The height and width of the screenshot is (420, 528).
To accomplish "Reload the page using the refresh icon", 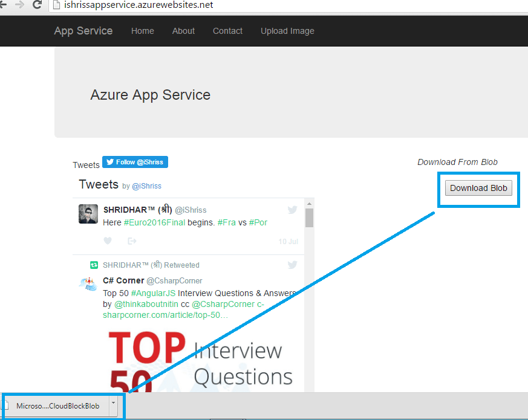I will pos(36,4).
